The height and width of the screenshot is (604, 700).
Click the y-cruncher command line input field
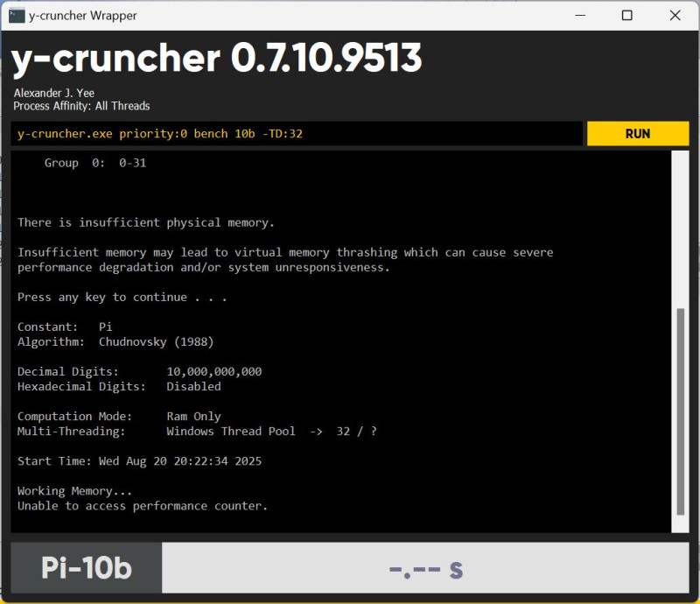coord(297,134)
